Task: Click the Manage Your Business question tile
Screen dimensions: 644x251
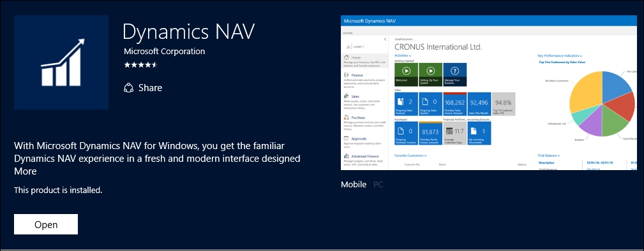Action: pos(455,75)
